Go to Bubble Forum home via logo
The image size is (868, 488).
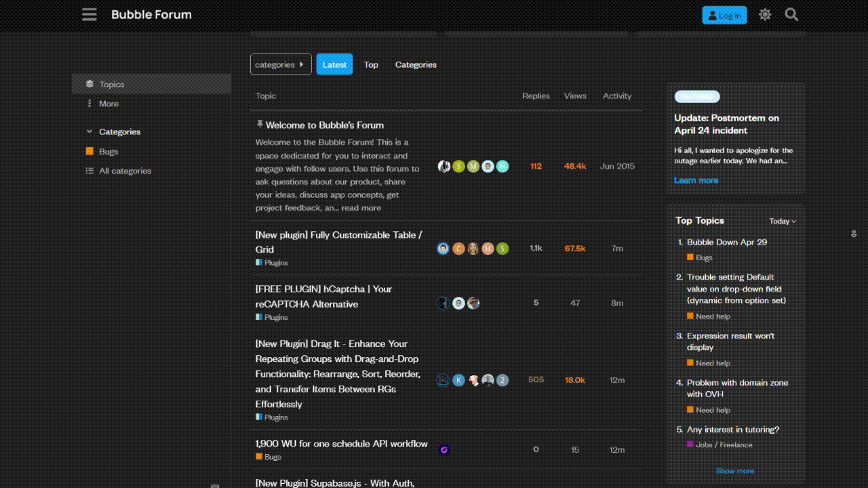coord(151,15)
